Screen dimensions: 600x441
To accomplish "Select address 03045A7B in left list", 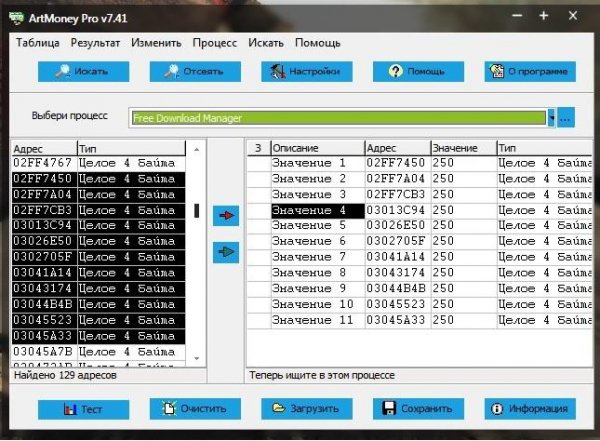I will coord(42,351).
